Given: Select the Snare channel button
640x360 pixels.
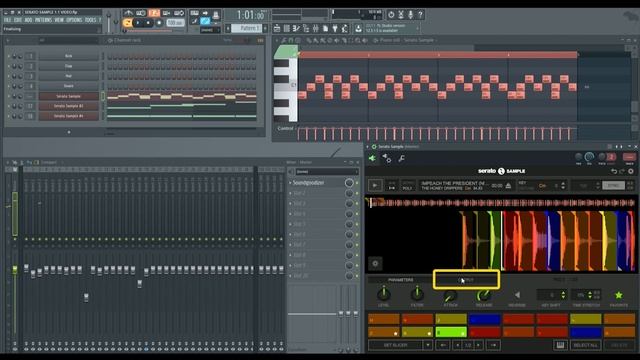Looking at the screenshot, I should [x=69, y=86].
